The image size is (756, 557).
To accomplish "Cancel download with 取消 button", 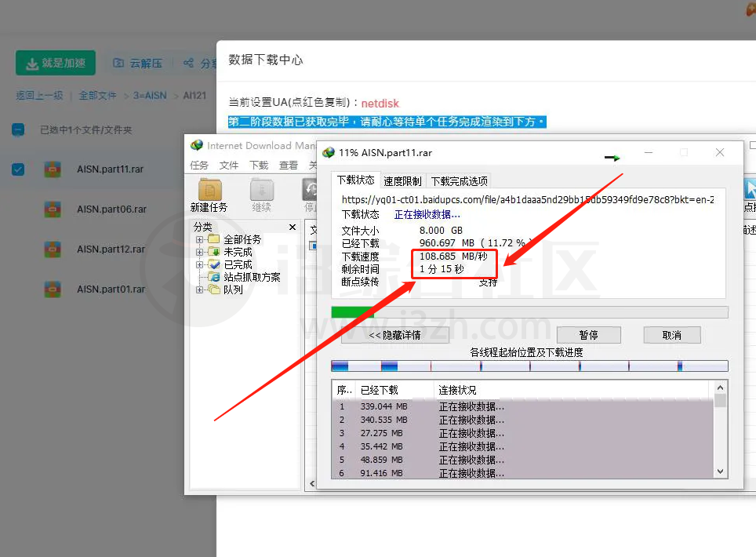I will 671,335.
